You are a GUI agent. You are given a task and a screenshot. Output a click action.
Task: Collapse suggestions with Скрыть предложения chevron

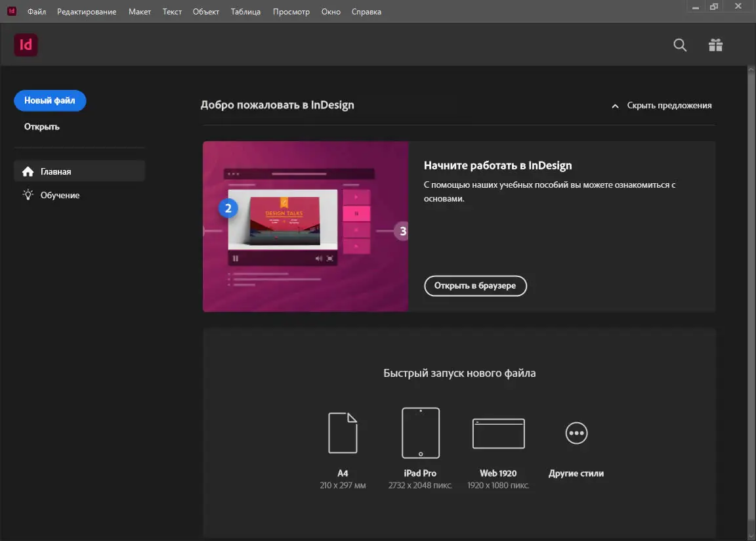615,106
